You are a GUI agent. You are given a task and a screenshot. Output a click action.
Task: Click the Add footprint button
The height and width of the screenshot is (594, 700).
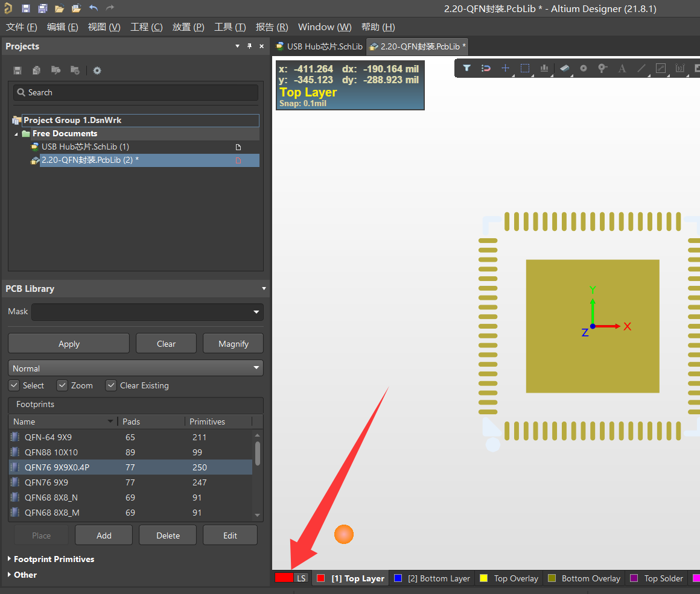tap(104, 535)
